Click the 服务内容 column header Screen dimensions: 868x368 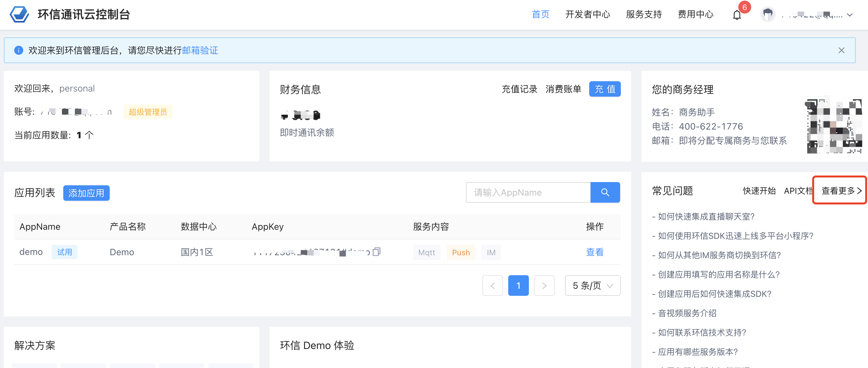tap(431, 227)
